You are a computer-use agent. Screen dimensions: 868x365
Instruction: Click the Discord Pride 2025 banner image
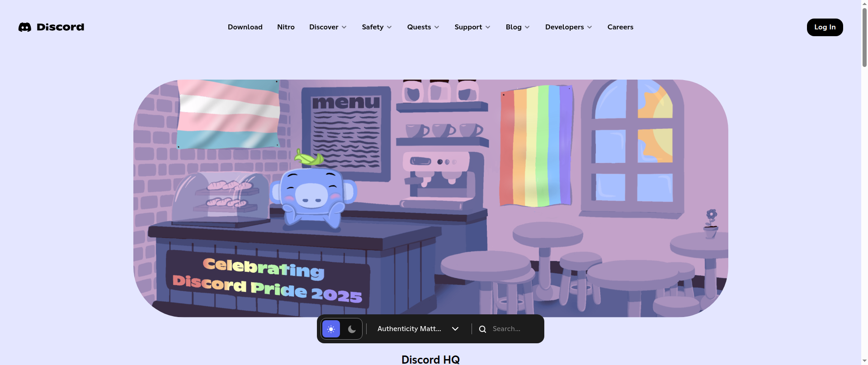pos(430,198)
